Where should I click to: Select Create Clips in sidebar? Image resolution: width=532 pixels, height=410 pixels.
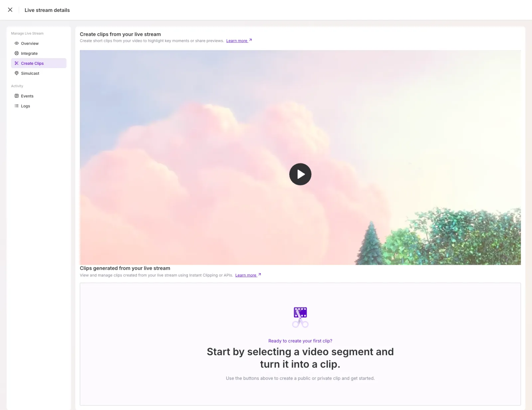click(39, 63)
